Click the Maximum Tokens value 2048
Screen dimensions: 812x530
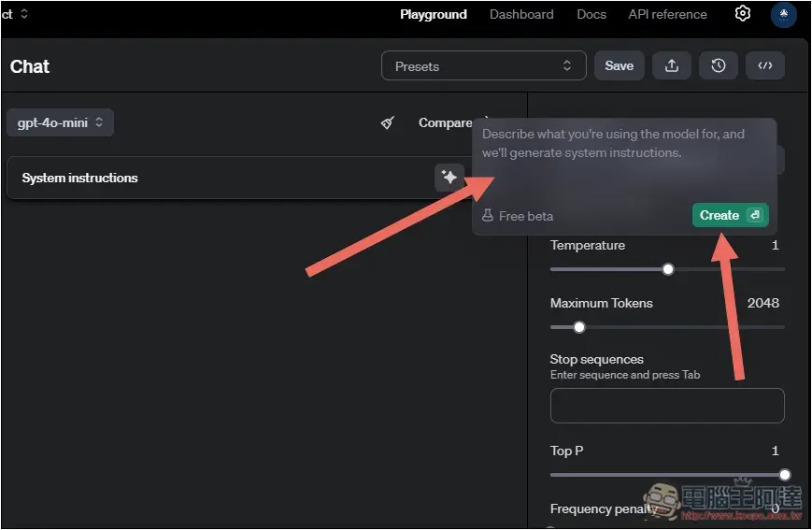[762, 303]
